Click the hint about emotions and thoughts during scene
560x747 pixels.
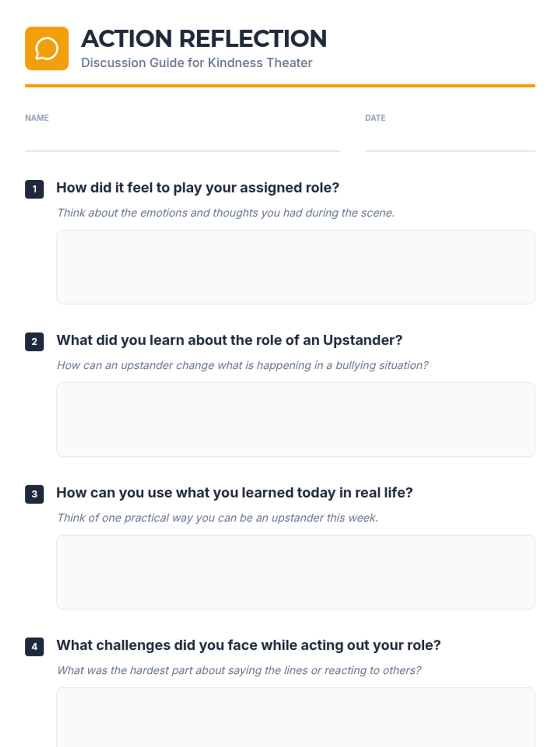[225, 213]
